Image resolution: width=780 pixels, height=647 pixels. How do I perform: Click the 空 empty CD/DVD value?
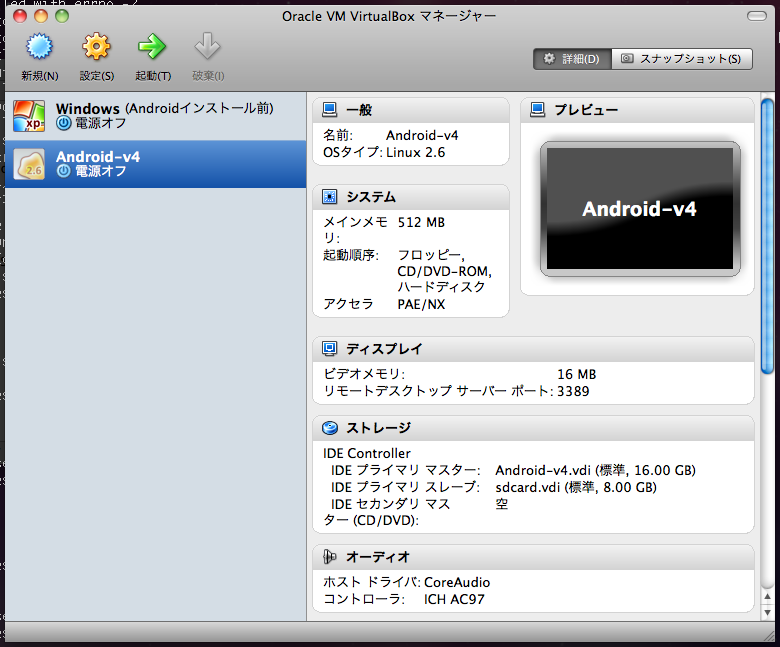pos(501,504)
